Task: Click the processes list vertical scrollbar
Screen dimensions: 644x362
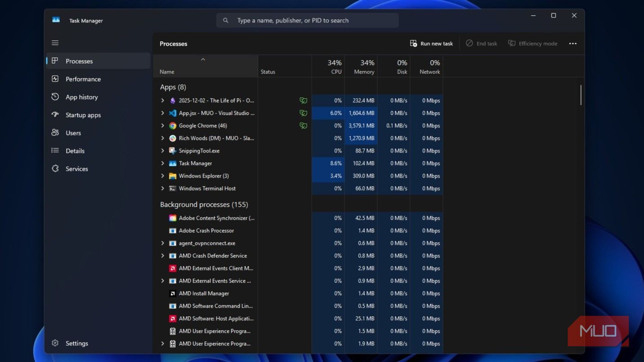Action: coord(581,95)
